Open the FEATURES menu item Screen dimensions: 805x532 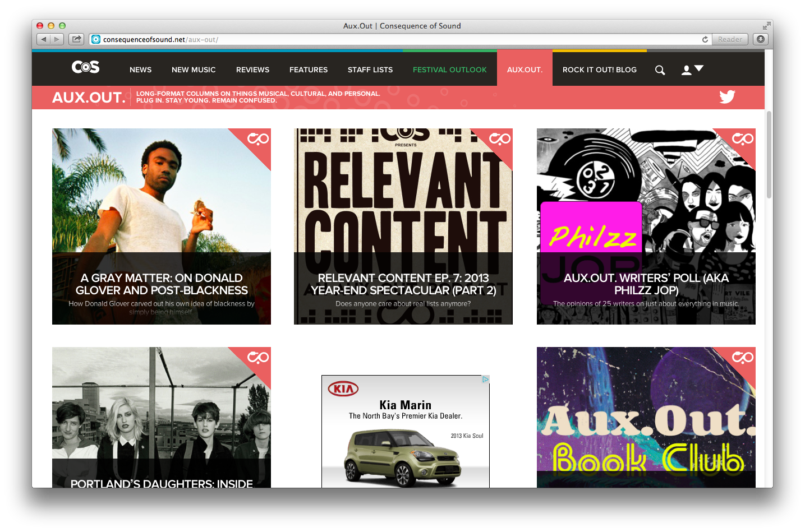309,70
